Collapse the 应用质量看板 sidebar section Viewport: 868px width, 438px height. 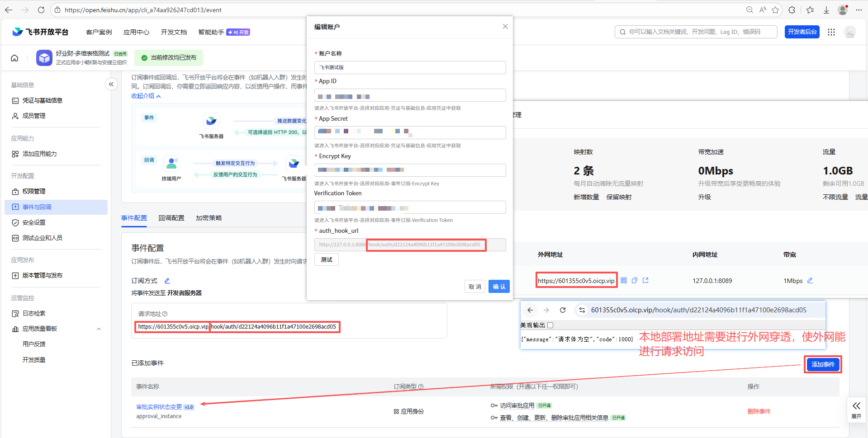(x=99, y=329)
